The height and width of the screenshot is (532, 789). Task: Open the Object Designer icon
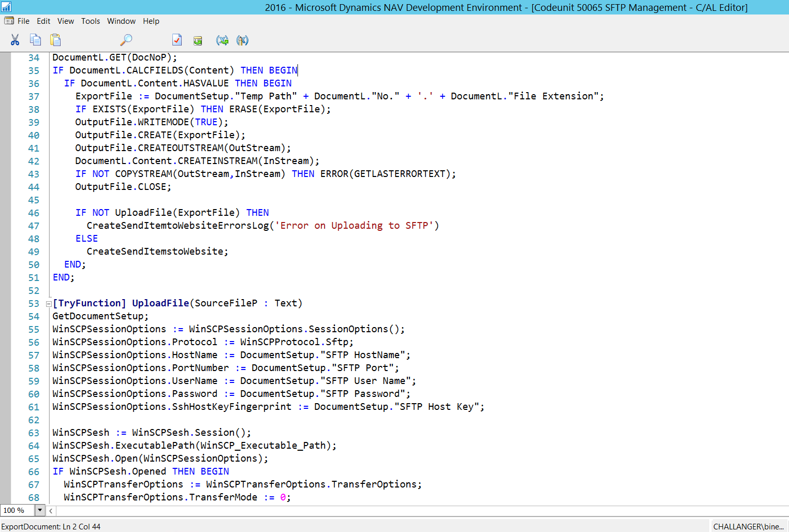click(198, 40)
